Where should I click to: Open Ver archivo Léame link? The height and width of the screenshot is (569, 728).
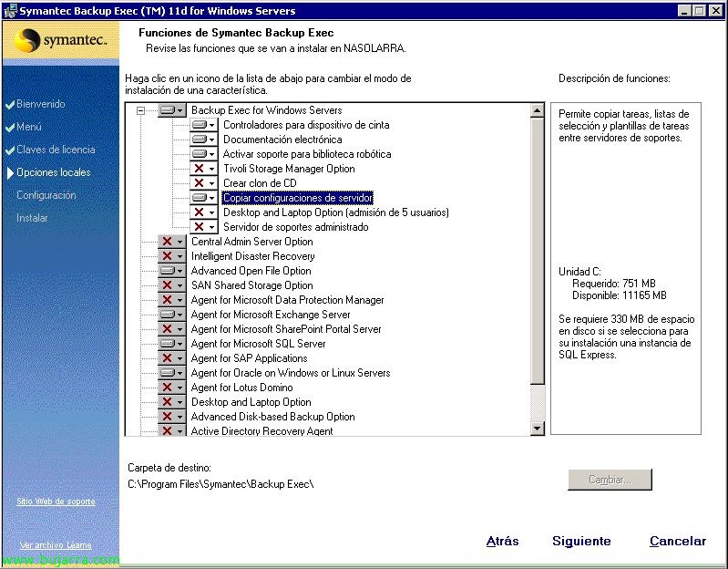point(56,545)
